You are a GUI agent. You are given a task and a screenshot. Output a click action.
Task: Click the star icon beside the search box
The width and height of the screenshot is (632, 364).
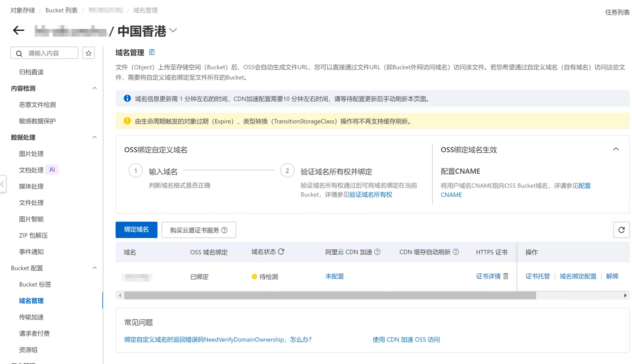pos(88,53)
